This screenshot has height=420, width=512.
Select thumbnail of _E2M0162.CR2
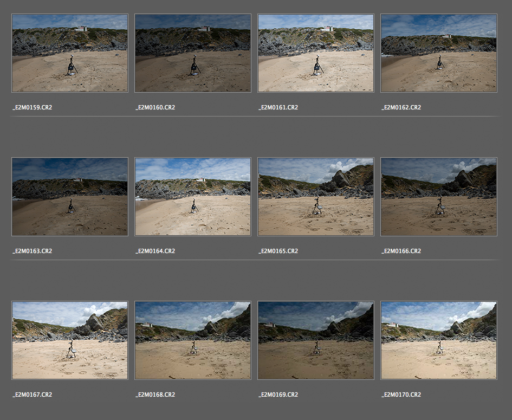pyautogui.click(x=439, y=53)
